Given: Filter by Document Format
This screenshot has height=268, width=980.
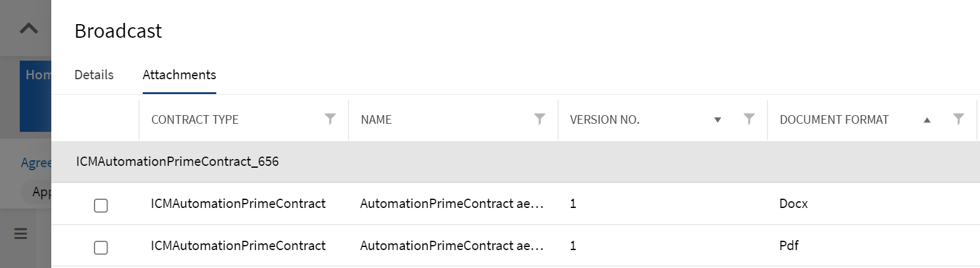Looking at the screenshot, I should 958,119.
